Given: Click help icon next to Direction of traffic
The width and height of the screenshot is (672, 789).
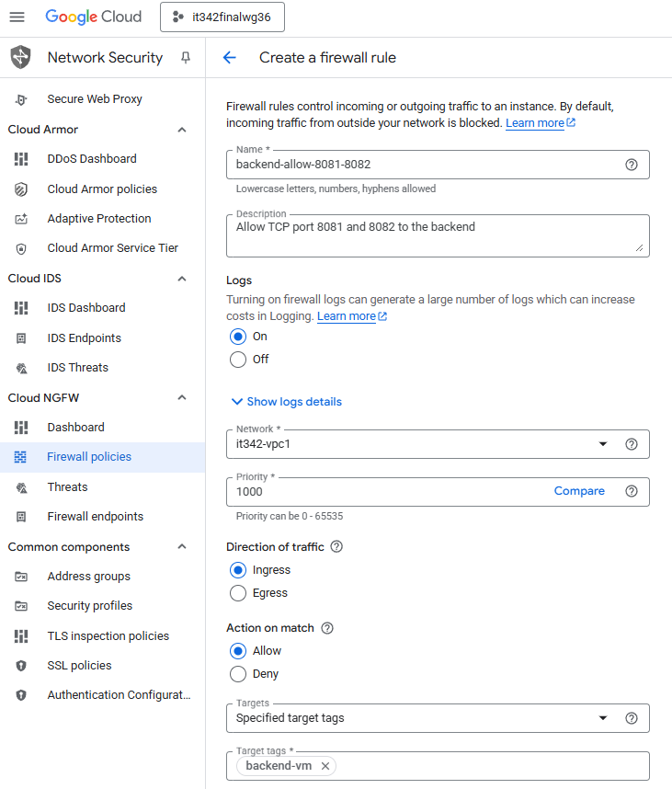Looking at the screenshot, I should tap(336, 546).
